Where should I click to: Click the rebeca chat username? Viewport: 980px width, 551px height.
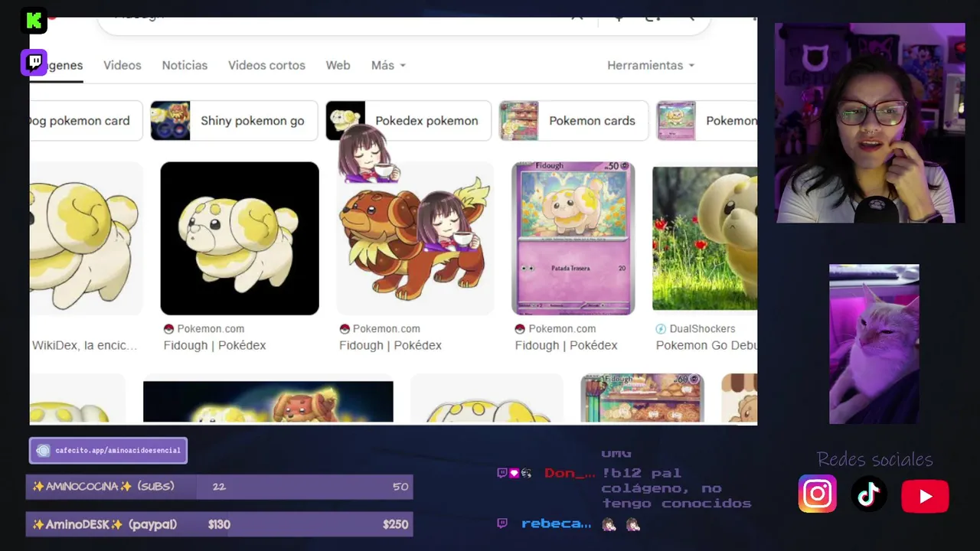[x=556, y=523]
